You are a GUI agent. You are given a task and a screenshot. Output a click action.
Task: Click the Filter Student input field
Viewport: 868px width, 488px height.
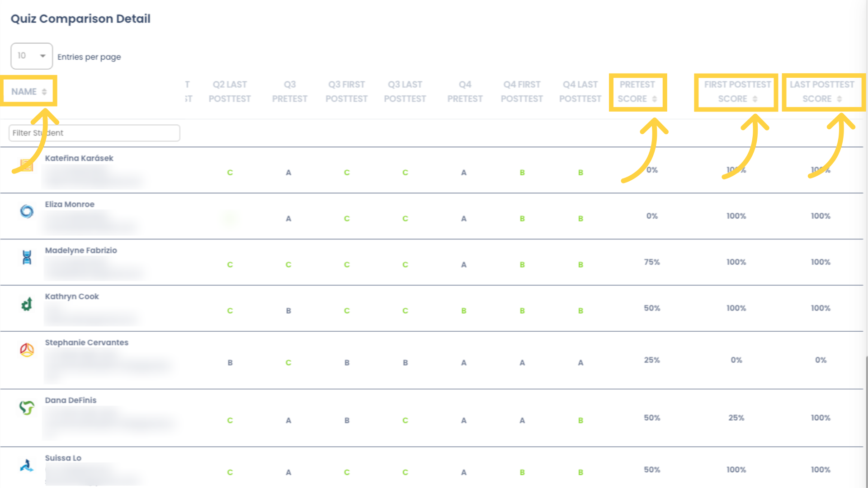point(94,133)
